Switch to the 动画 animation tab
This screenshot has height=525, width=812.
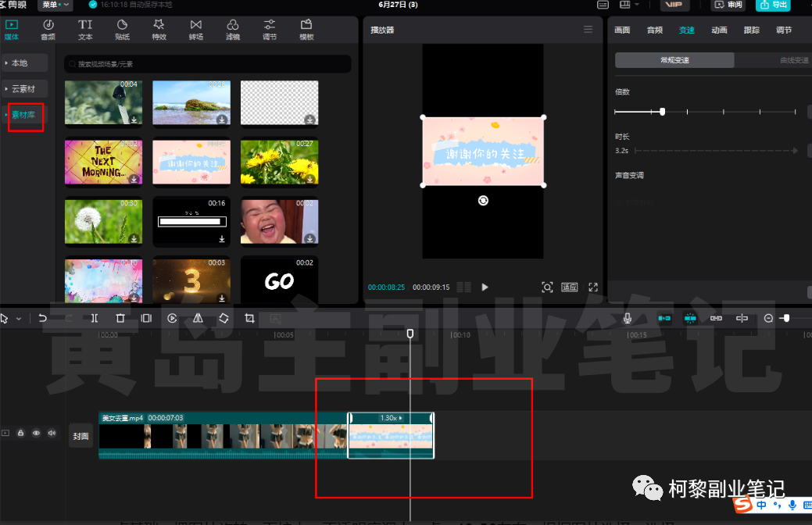[719, 30]
